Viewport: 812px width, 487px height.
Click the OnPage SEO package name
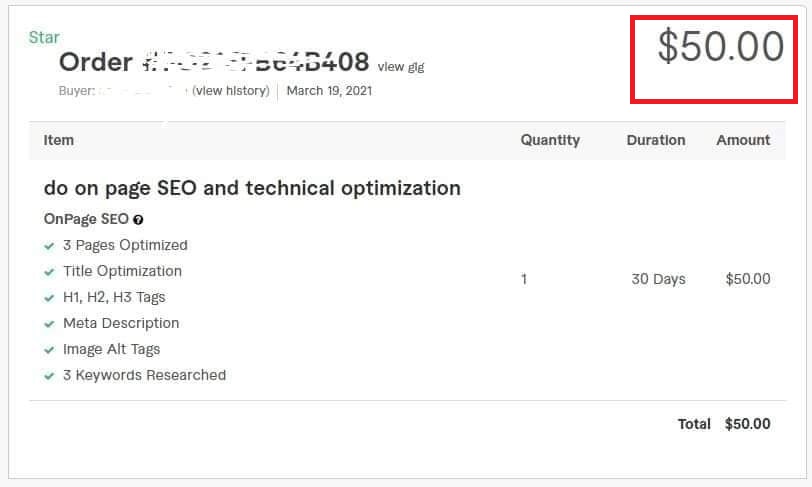click(86, 219)
